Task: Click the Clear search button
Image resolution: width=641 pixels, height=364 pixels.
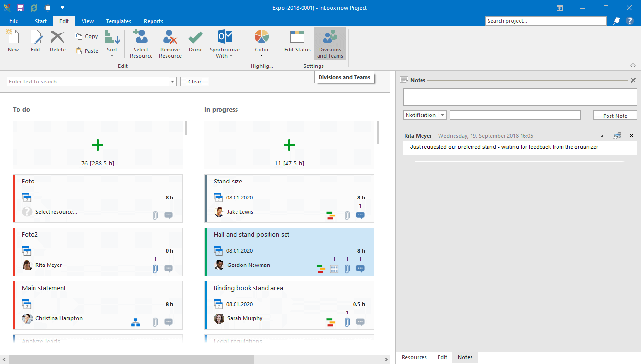Action: 195,82
